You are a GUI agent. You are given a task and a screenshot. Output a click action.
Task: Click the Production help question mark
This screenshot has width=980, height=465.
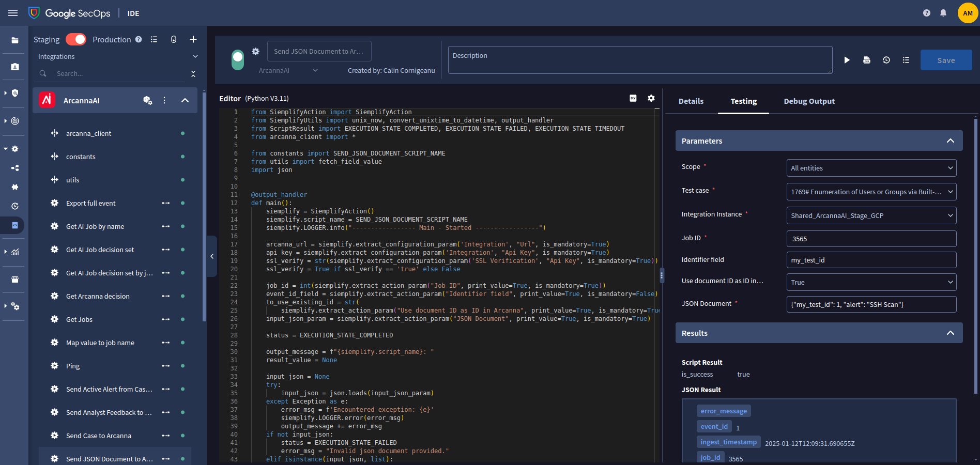(139, 39)
